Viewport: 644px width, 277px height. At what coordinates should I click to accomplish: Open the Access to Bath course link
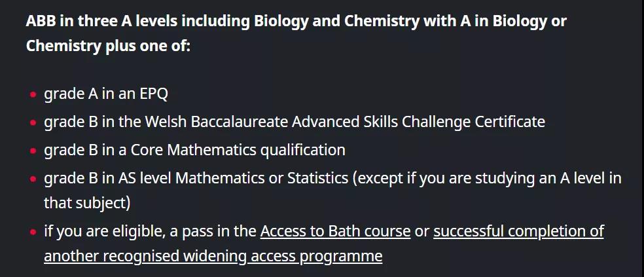click(335, 231)
